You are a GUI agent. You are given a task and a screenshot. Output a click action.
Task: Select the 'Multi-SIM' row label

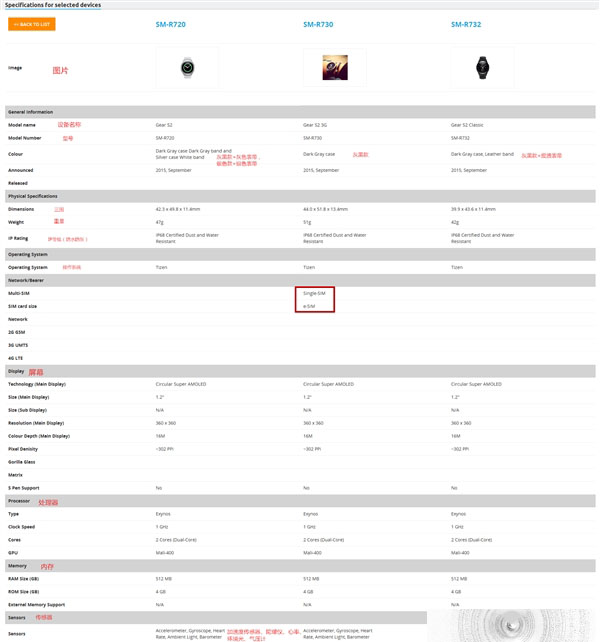pyautogui.click(x=18, y=294)
